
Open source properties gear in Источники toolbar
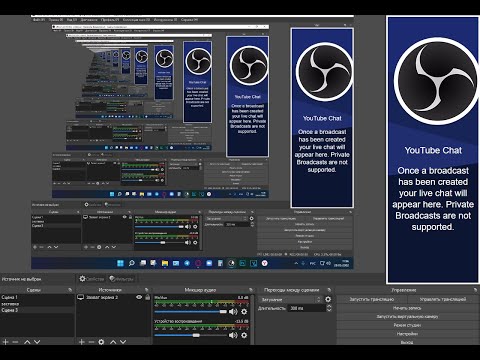click(101, 342)
